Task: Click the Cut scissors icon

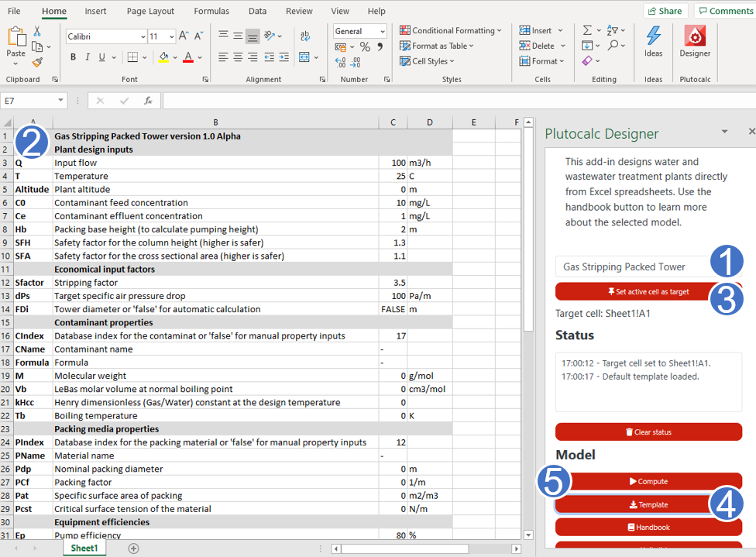Action: [x=37, y=31]
